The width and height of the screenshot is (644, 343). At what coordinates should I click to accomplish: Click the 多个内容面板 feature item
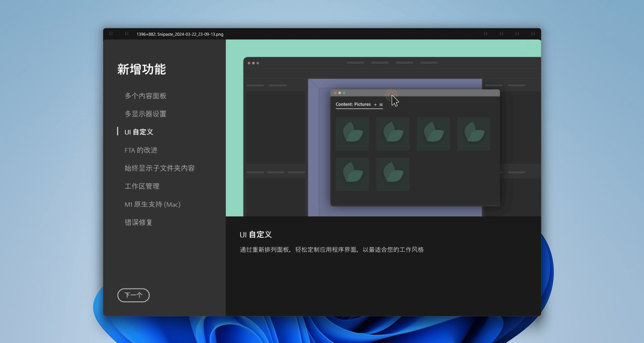click(x=144, y=96)
